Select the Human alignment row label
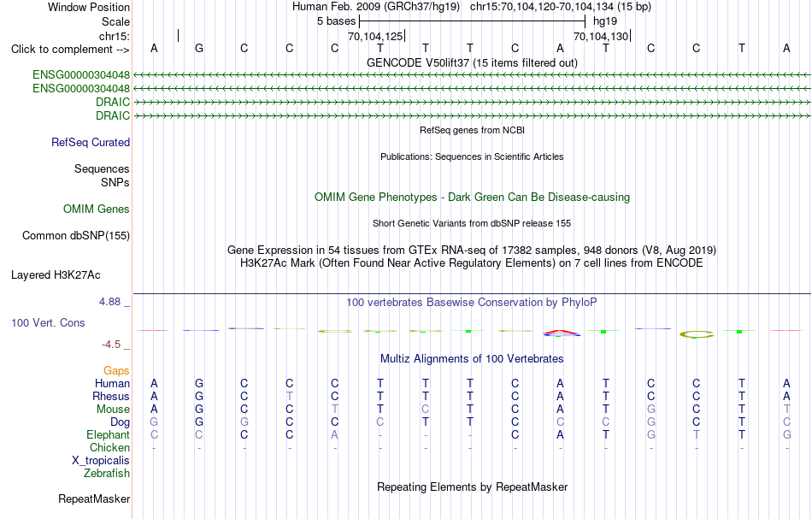 click(x=112, y=383)
